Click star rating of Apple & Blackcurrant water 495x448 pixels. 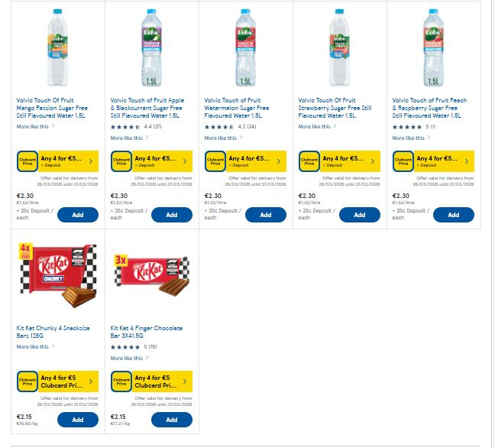point(125,127)
